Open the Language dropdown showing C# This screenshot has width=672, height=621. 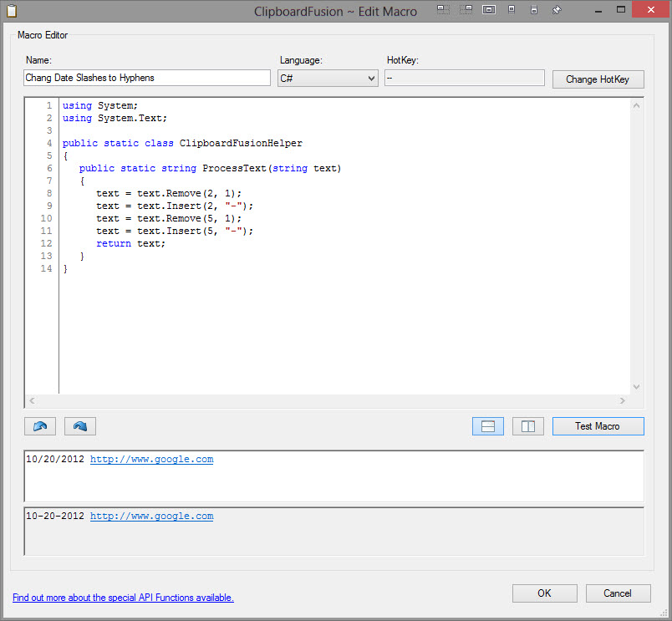(x=328, y=78)
